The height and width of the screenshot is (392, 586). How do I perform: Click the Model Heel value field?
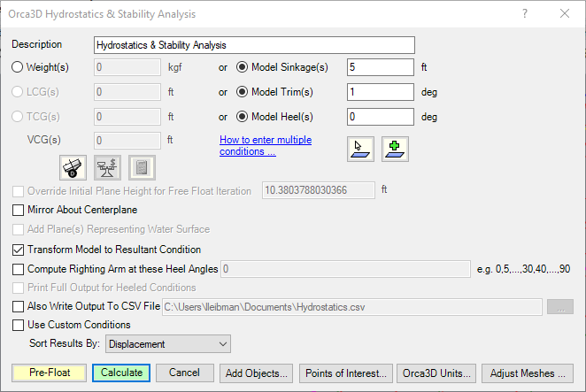pyautogui.click(x=381, y=117)
